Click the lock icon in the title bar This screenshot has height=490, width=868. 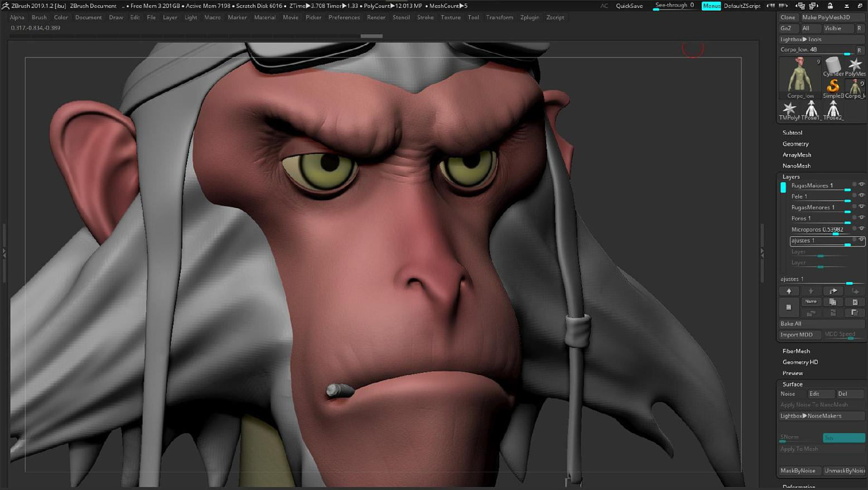830,6
